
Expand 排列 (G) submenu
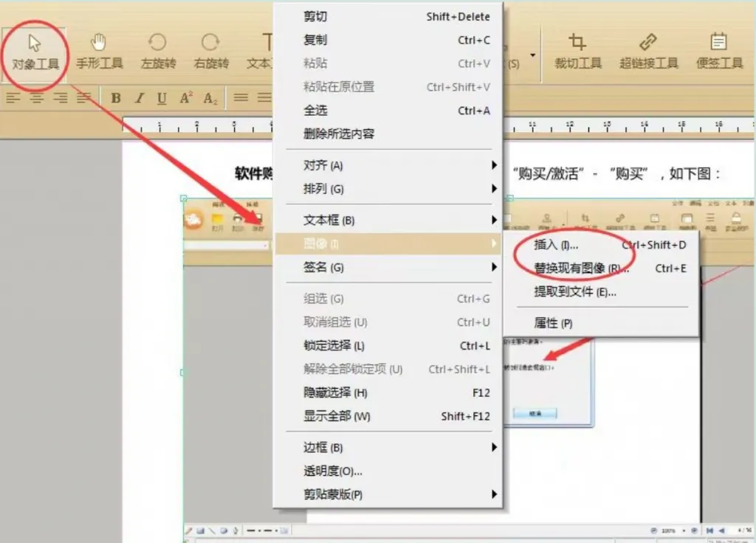388,189
